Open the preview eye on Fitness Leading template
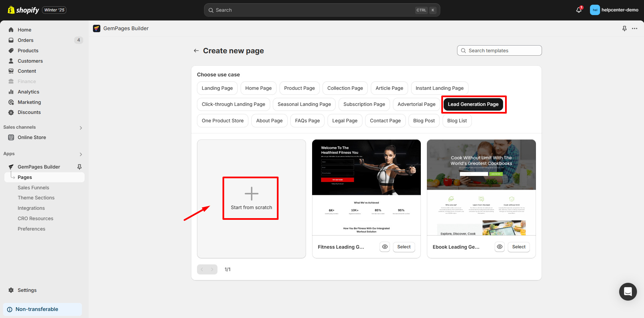 385,247
